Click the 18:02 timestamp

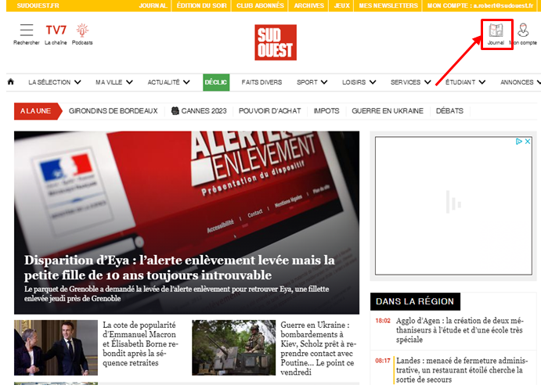tap(383, 321)
